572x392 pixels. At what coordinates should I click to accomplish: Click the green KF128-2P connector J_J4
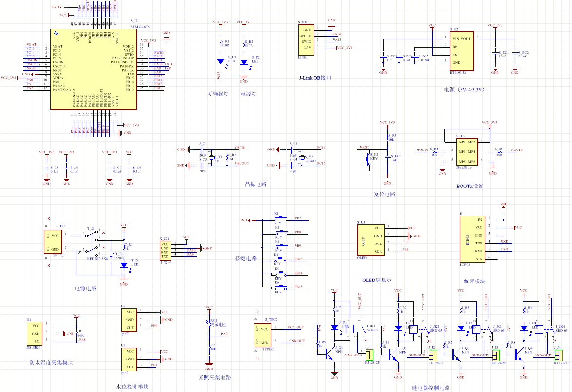(557, 355)
